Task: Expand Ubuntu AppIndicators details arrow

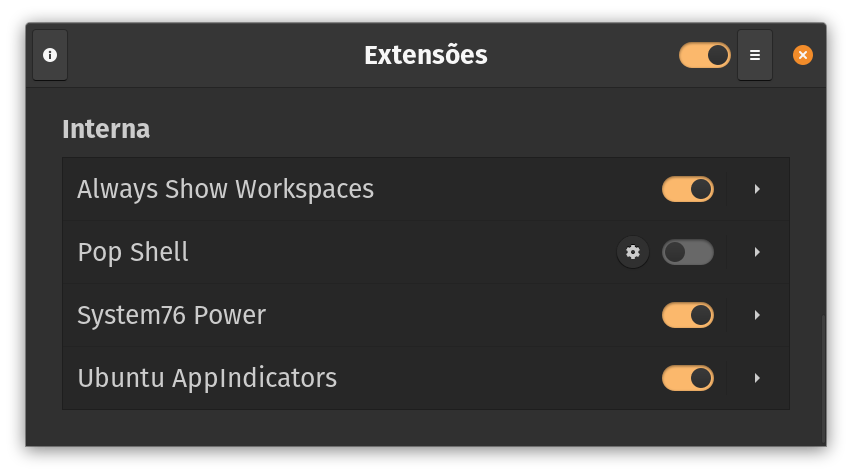Action: pyautogui.click(x=758, y=378)
